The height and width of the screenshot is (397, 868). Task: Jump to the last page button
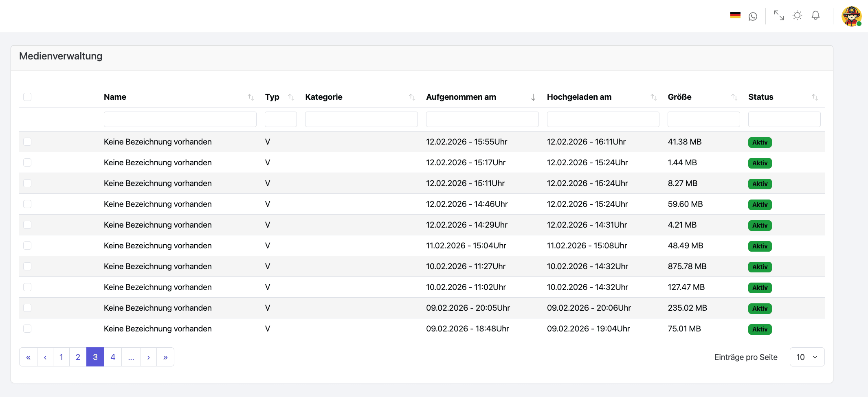pos(165,357)
